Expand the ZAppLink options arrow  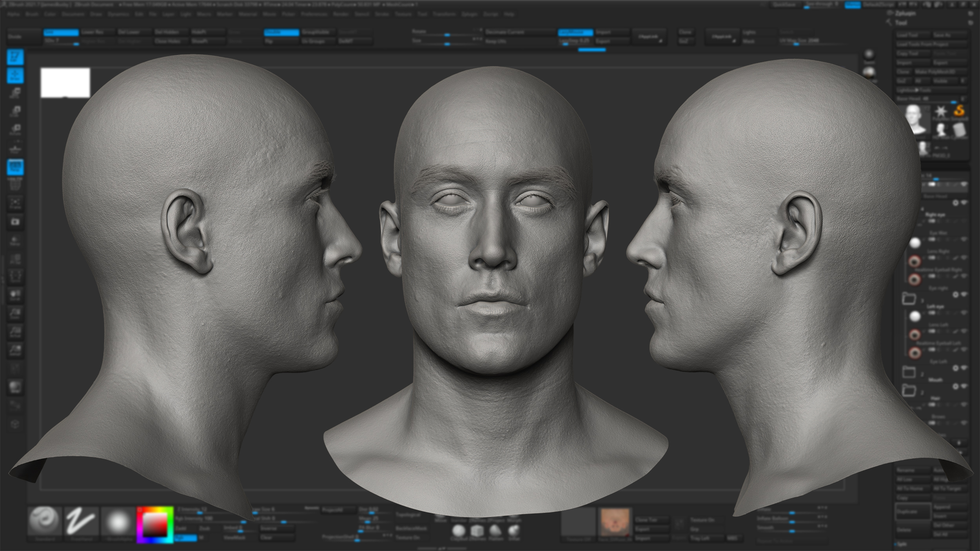click(x=662, y=41)
